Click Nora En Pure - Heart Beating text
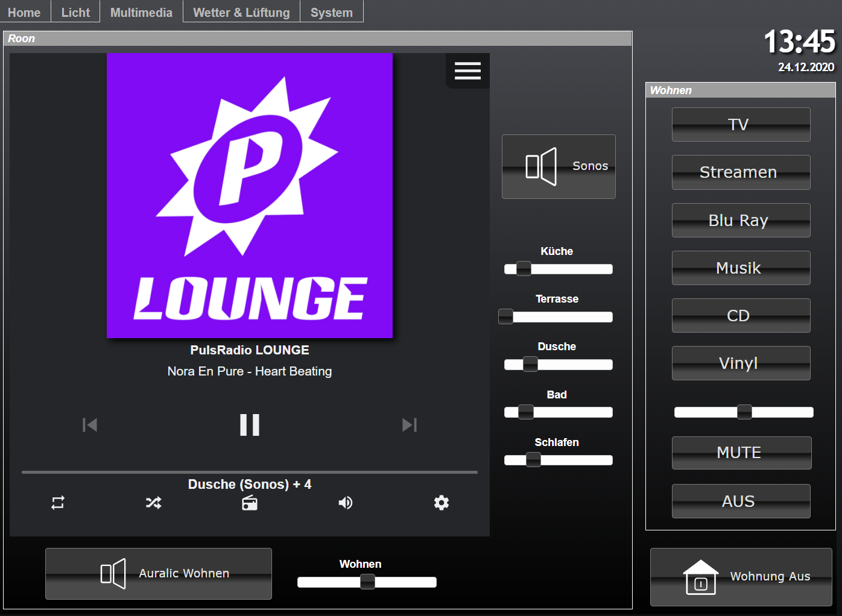This screenshot has width=842, height=616. tap(250, 371)
